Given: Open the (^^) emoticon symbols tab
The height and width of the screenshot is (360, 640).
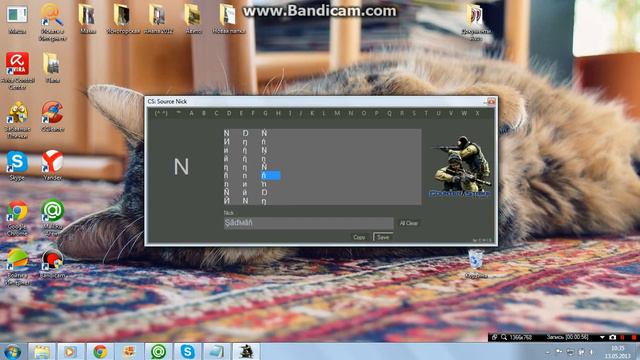Looking at the screenshot, I should [161, 113].
